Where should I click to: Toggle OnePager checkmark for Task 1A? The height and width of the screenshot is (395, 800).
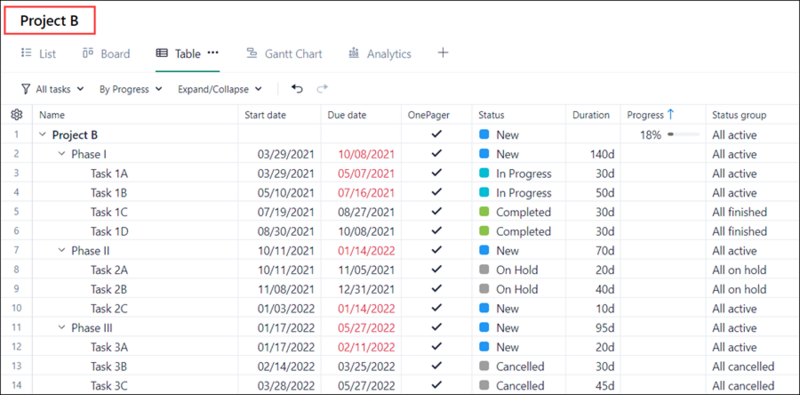(x=436, y=173)
